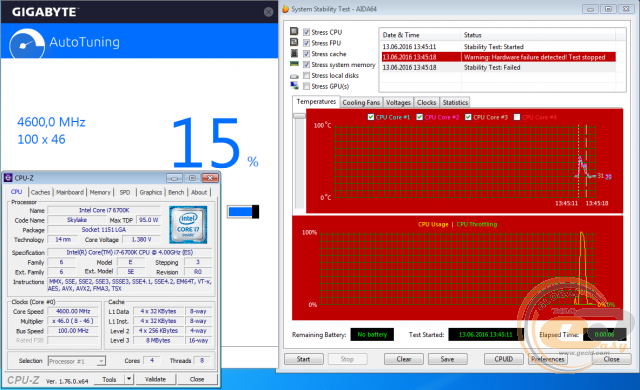Switch to the Cooling Fans tab
Screen dimensions: 640x390
click(x=361, y=102)
